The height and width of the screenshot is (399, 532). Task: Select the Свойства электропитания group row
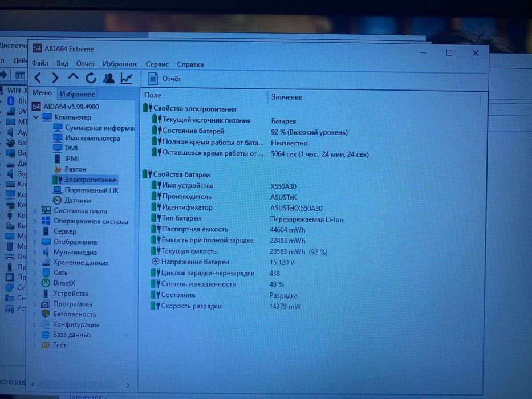(x=190, y=109)
